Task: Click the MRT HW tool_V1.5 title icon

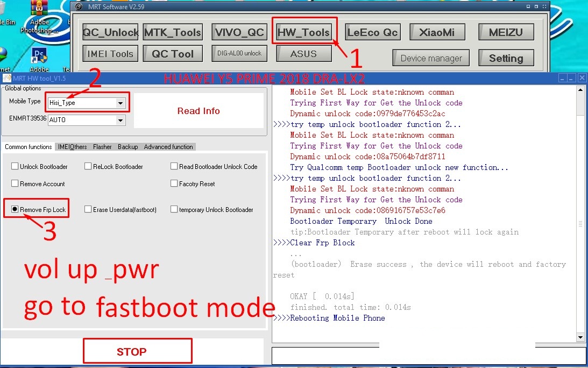Action: click(x=7, y=78)
